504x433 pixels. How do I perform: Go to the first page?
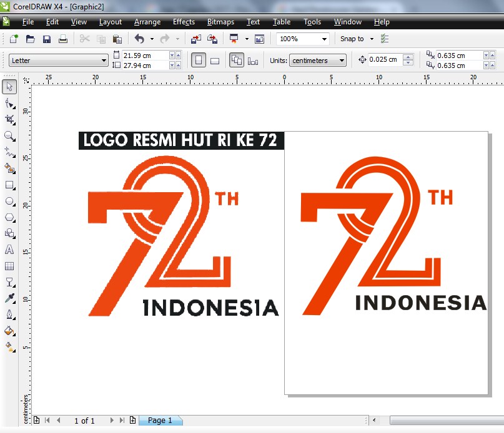click(x=47, y=420)
